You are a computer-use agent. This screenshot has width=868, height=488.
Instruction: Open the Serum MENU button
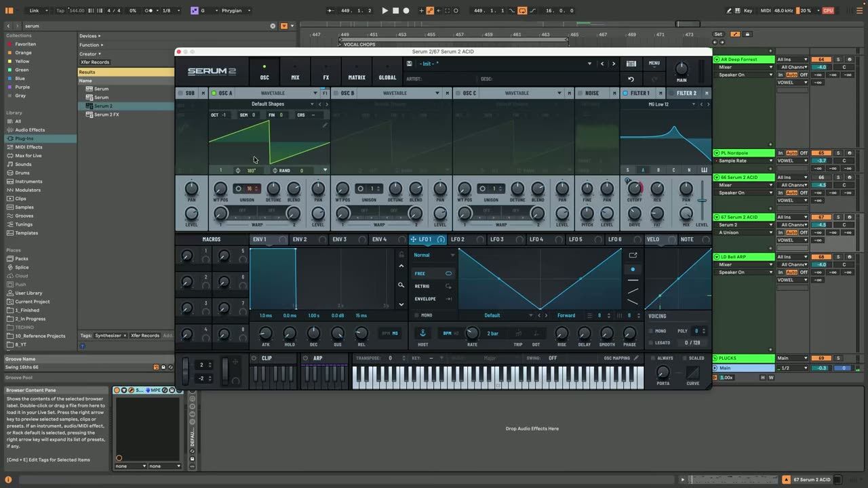coord(654,63)
